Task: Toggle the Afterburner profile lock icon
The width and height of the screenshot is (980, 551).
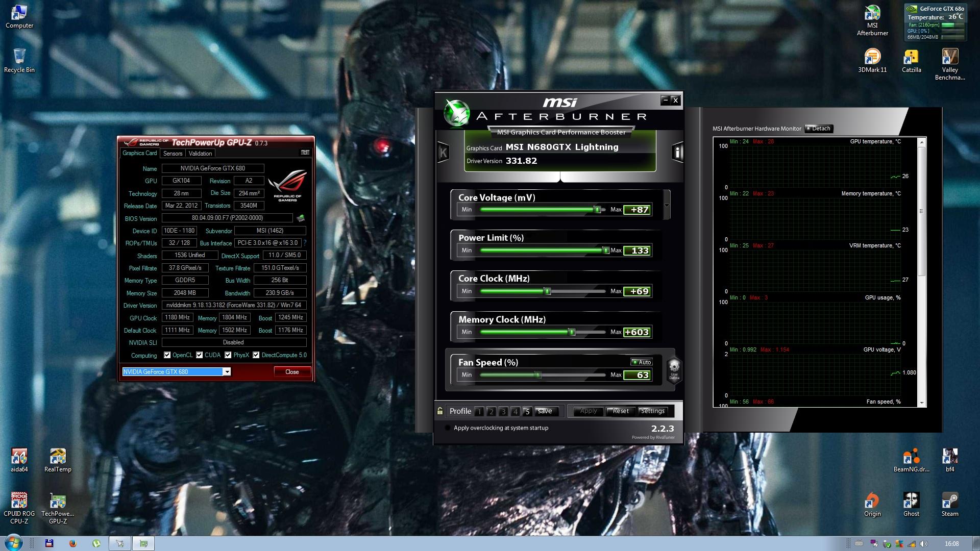Action: (440, 411)
